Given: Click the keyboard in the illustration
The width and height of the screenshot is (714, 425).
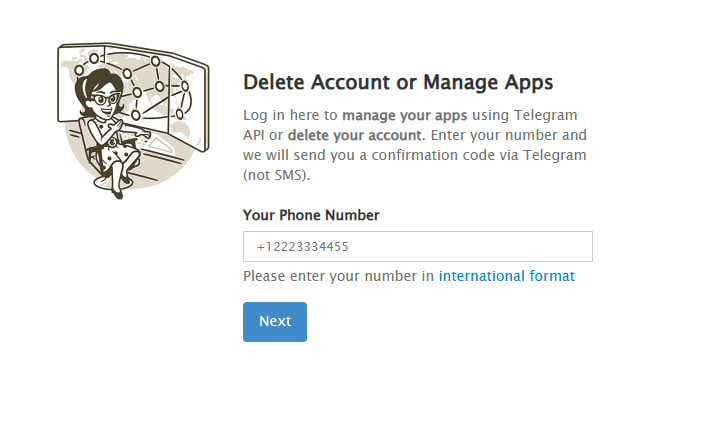Looking at the screenshot, I should 137,136.
